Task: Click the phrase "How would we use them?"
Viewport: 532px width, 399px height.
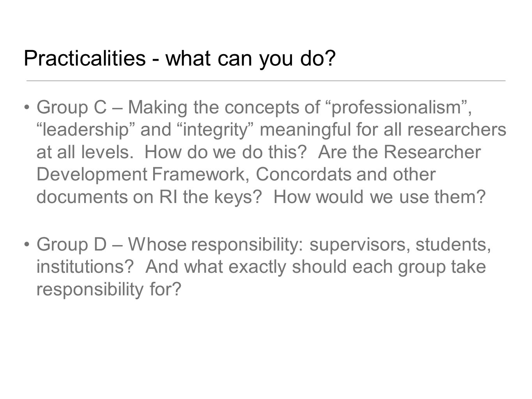Action: click(380, 198)
